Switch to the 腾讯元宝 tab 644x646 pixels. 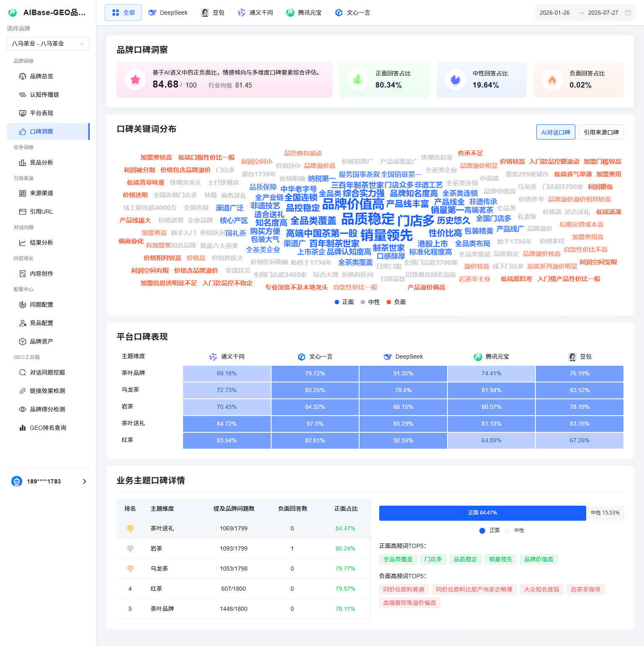304,13
